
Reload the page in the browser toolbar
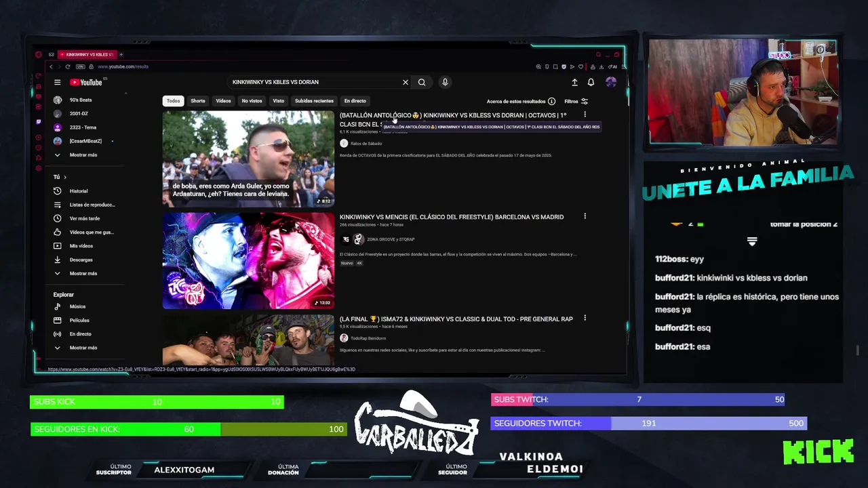(68, 66)
